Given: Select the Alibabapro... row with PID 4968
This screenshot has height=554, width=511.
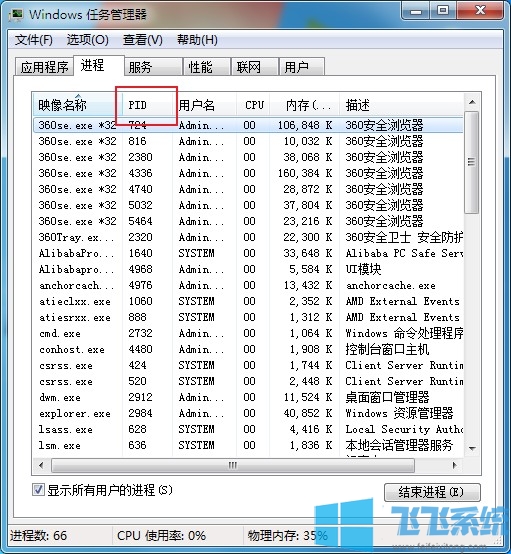Looking at the screenshot, I should 248,269.
